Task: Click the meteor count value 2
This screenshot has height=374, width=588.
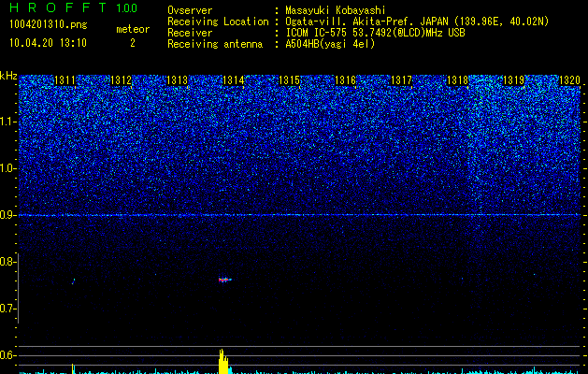Action: coord(133,43)
